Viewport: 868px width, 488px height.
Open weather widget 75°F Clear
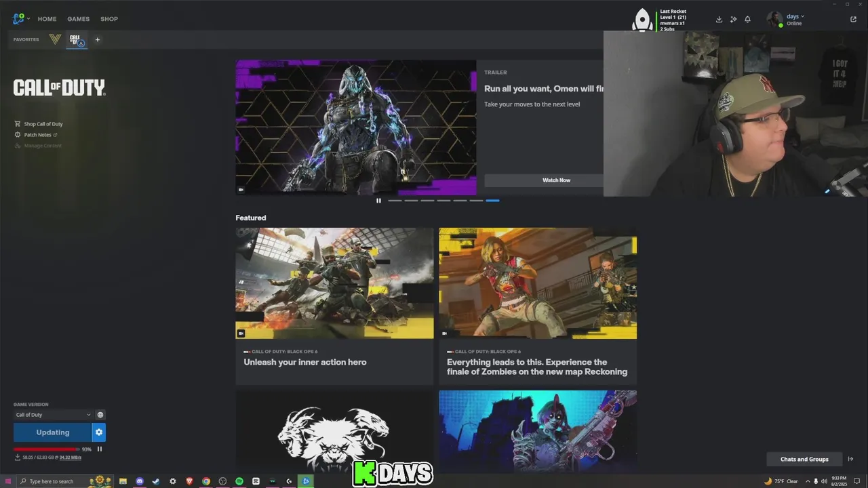(781, 481)
